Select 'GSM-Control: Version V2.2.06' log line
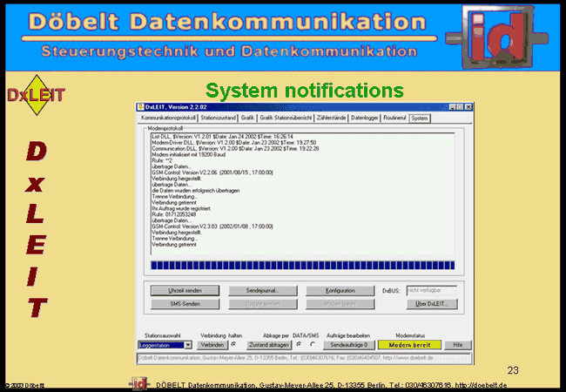566x392 pixels. [x=212, y=172]
